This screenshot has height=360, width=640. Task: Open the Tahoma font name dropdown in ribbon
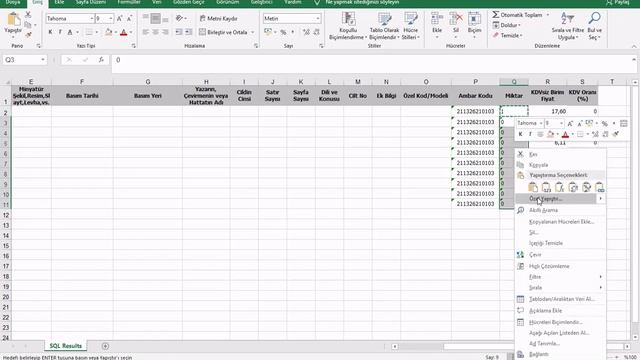click(91, 19)
